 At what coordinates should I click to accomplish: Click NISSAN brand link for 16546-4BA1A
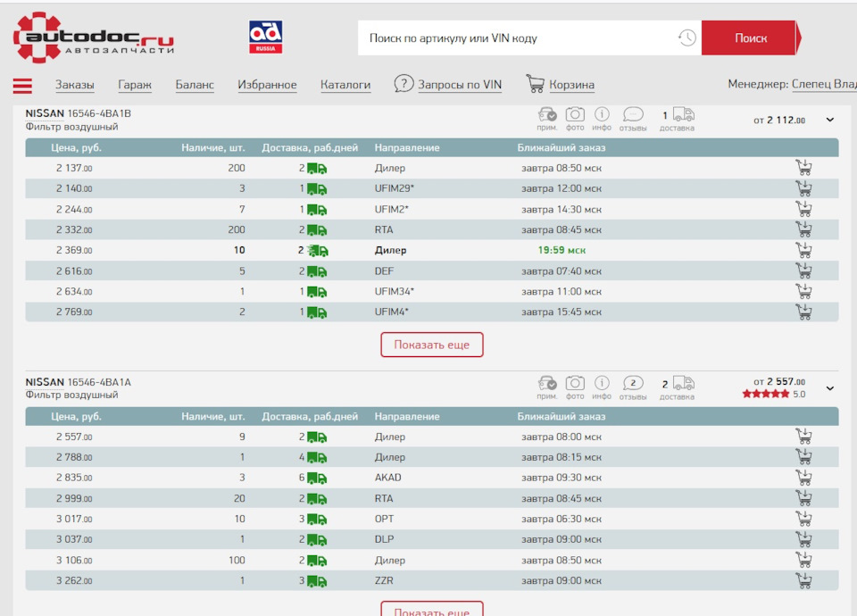tap(45, 382)
